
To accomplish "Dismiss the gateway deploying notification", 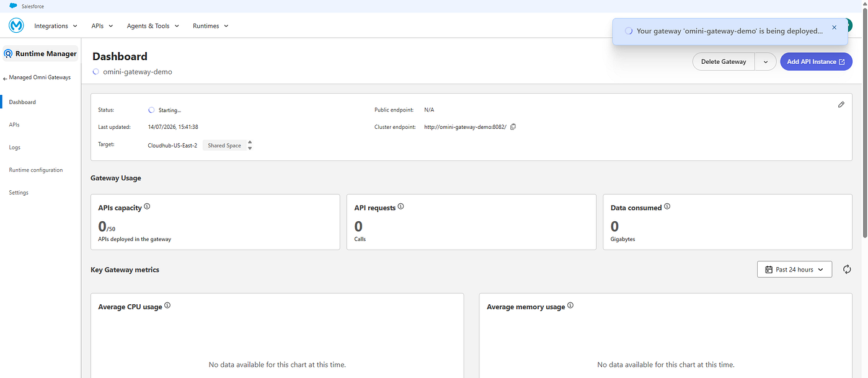I will (x=834, y=27).
